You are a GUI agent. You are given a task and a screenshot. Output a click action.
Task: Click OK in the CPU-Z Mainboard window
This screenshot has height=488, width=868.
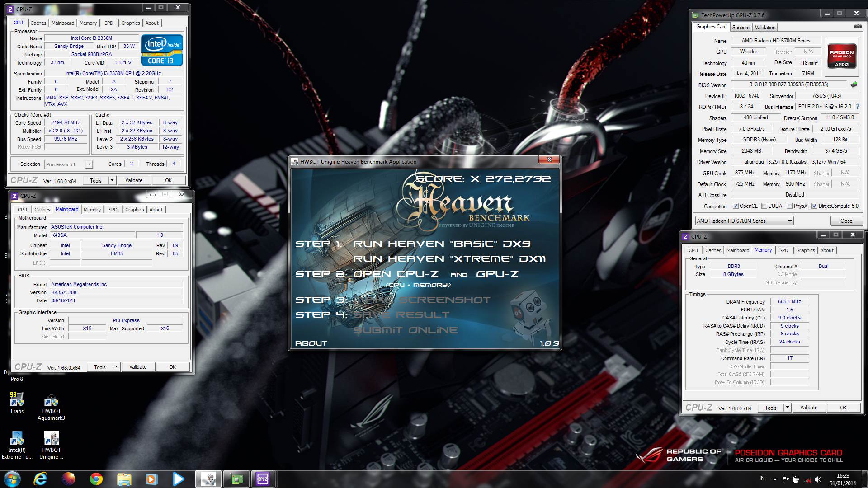(172, 367)
